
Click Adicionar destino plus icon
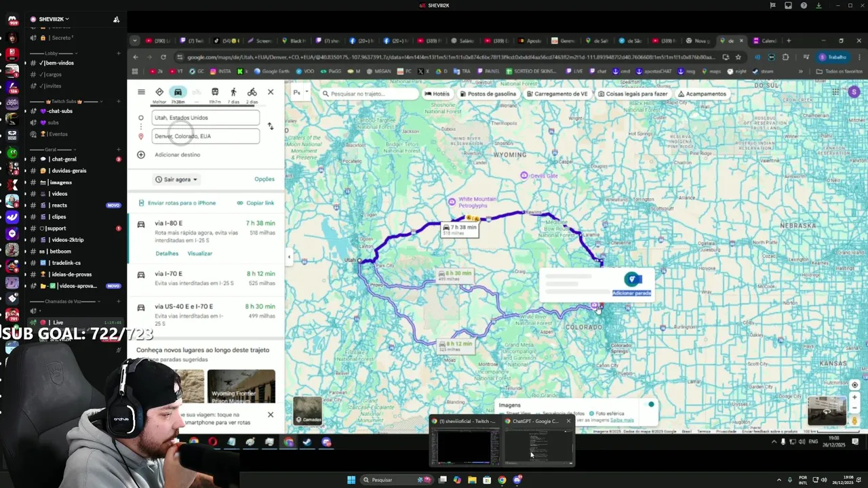coord(141,155)
